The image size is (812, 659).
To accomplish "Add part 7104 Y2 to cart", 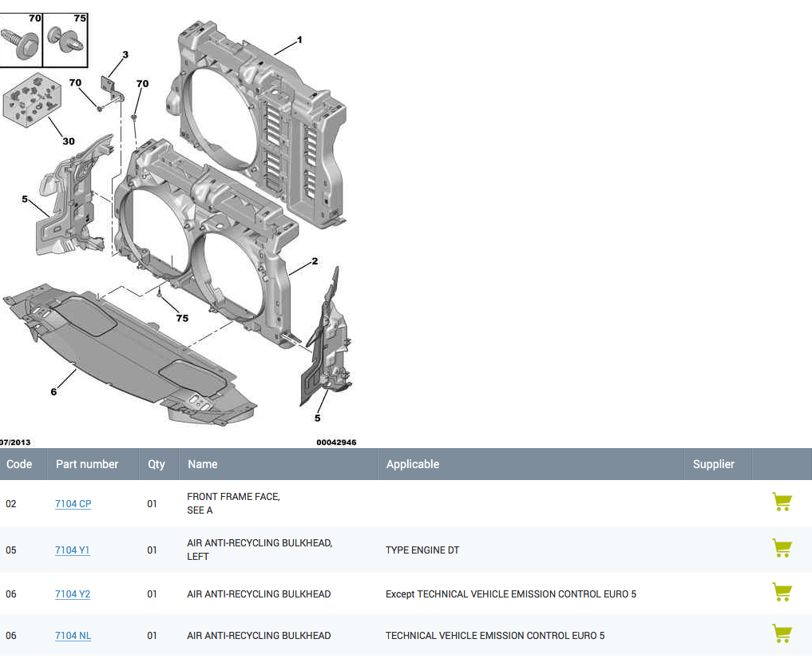I will point(782,592).
